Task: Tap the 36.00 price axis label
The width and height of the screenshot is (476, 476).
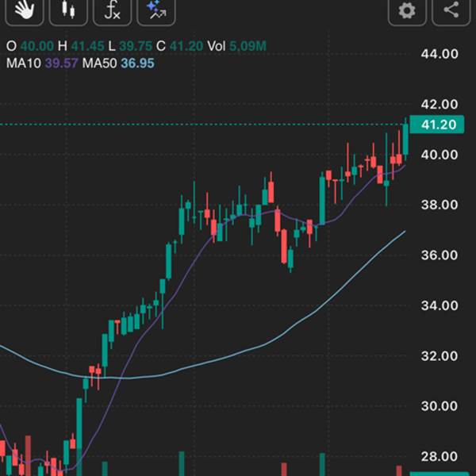Action: pyautogui.click(x=440, y=255)
